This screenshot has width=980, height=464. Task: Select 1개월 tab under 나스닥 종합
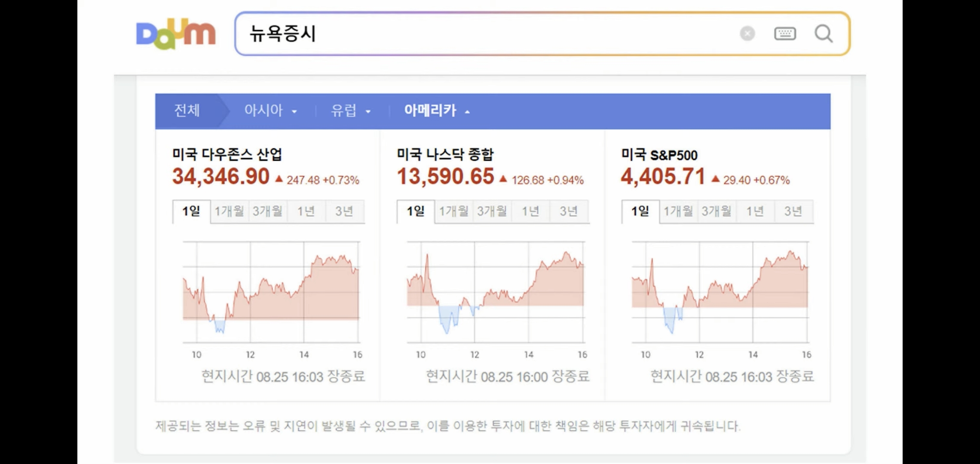(x=454, y=211)
